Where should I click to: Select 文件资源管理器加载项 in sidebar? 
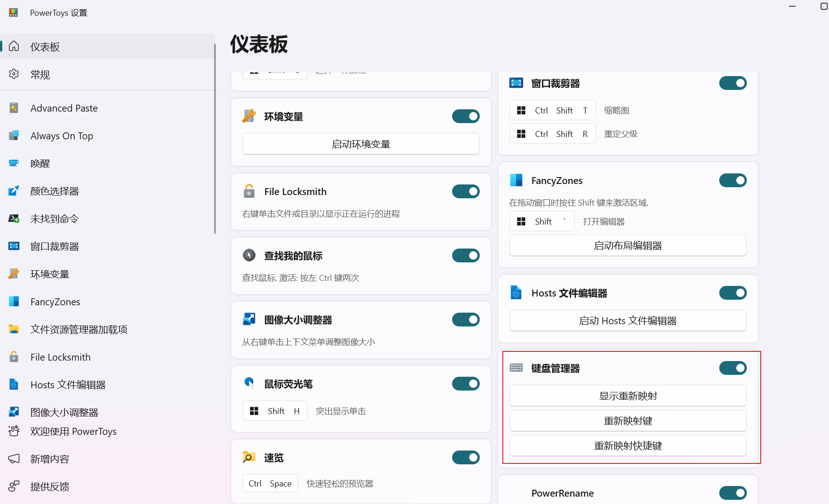tap(78, 329)
